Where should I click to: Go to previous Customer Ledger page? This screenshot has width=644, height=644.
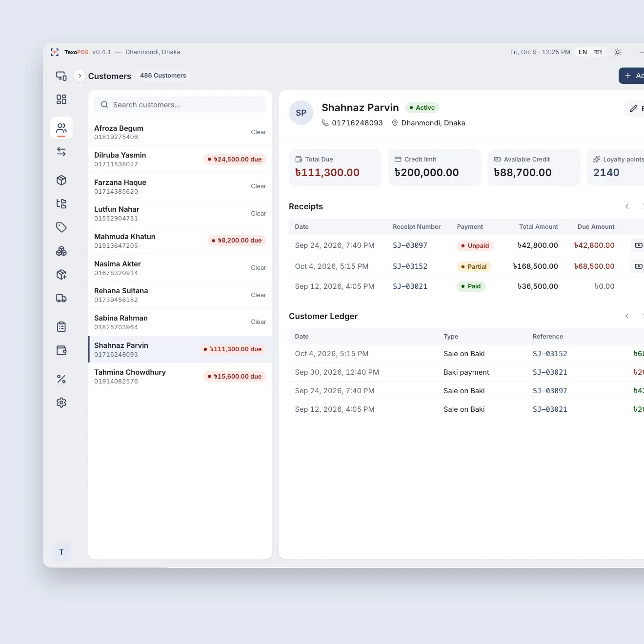627,317
